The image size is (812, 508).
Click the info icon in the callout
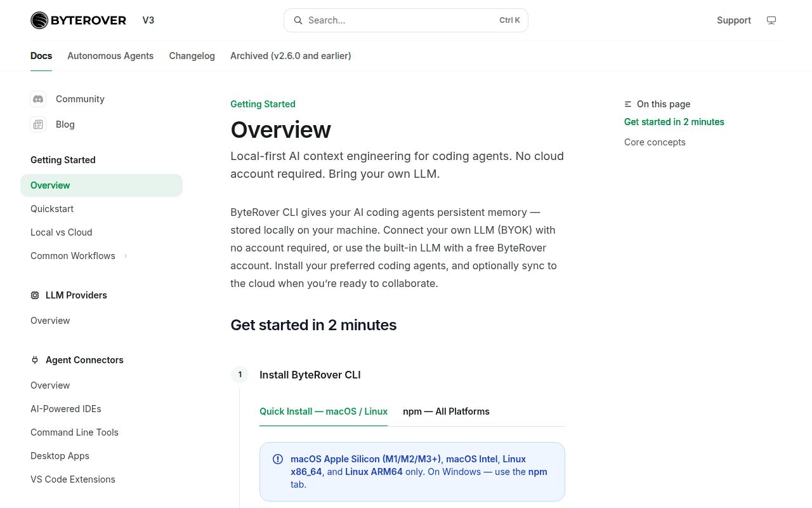(x=278, y=459)
